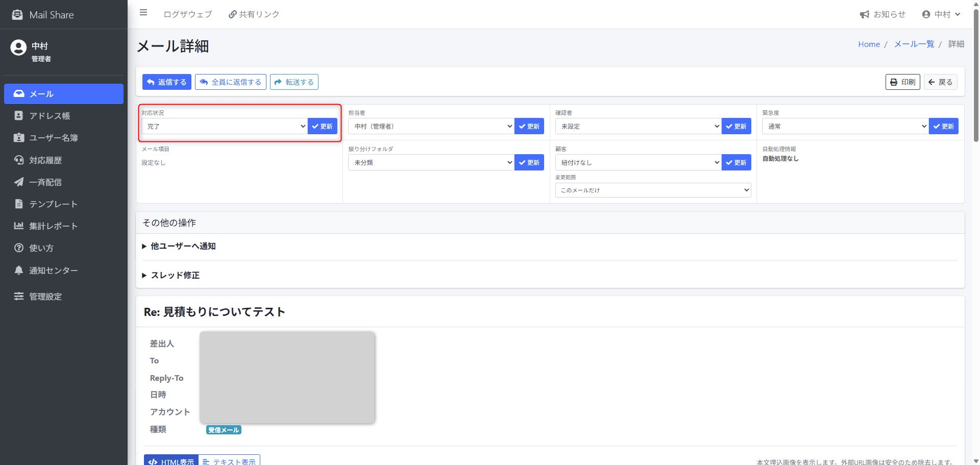The width and height of the screenshot is (980, 465).
Task: Open the 緊急度 dropdown showing 通常
Action: [846, 126]
